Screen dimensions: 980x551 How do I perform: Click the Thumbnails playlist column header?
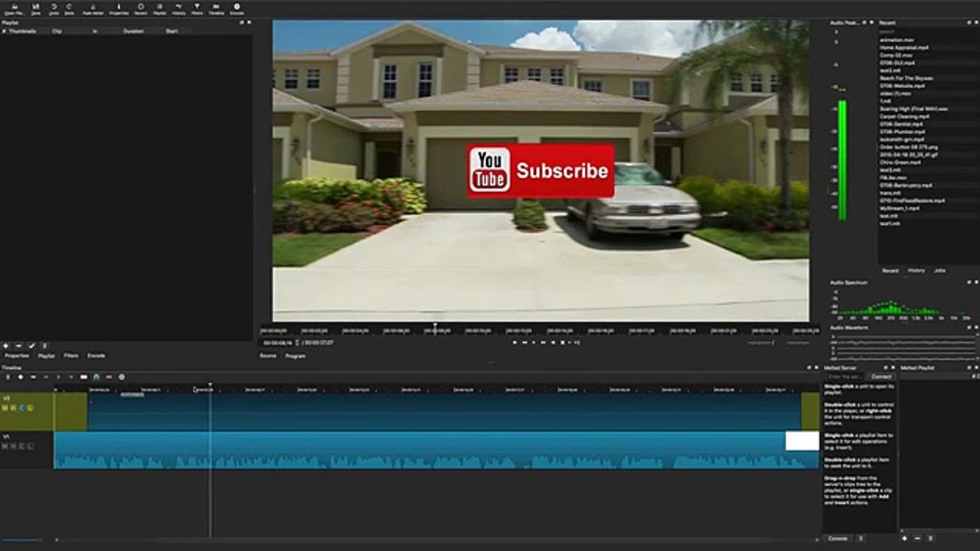(22, 31)
